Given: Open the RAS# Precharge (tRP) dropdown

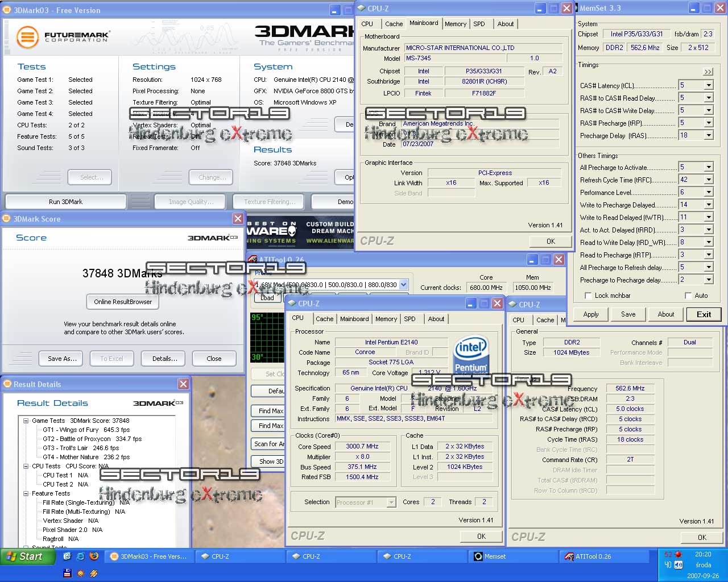Looking at the screenshot, I should pos(708,123).
